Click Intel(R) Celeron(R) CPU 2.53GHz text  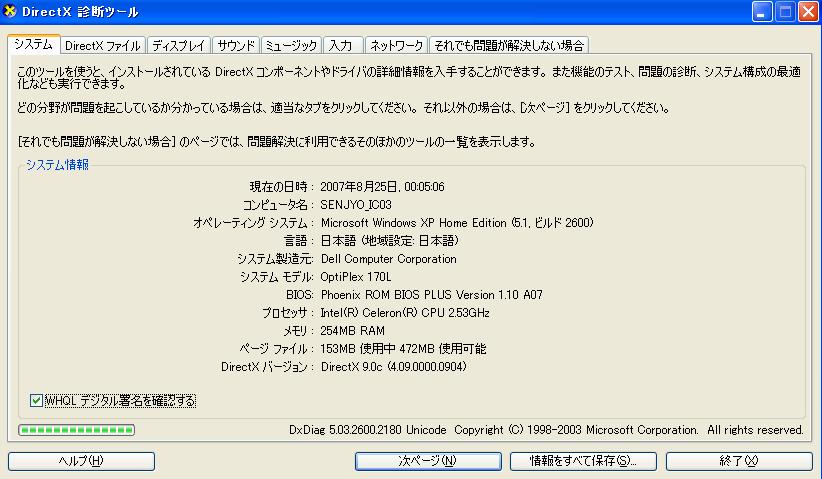(x=405, y=313)
